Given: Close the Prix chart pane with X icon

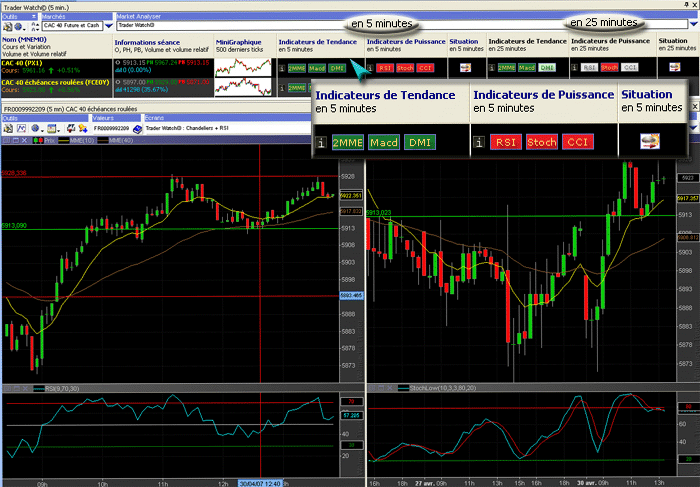Looking at the screenshot, I should pos(24,141).
